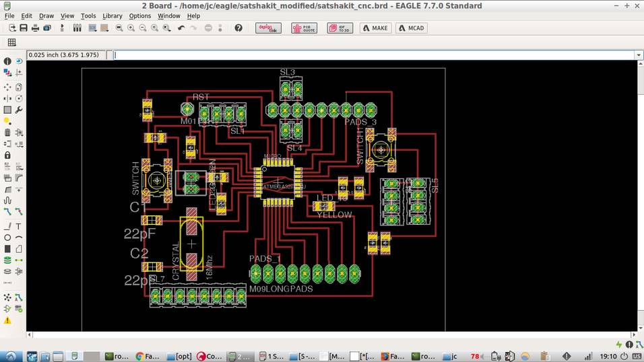Click the vertical scrollbar up arrow
644x362 pixels.
point(641,64)
